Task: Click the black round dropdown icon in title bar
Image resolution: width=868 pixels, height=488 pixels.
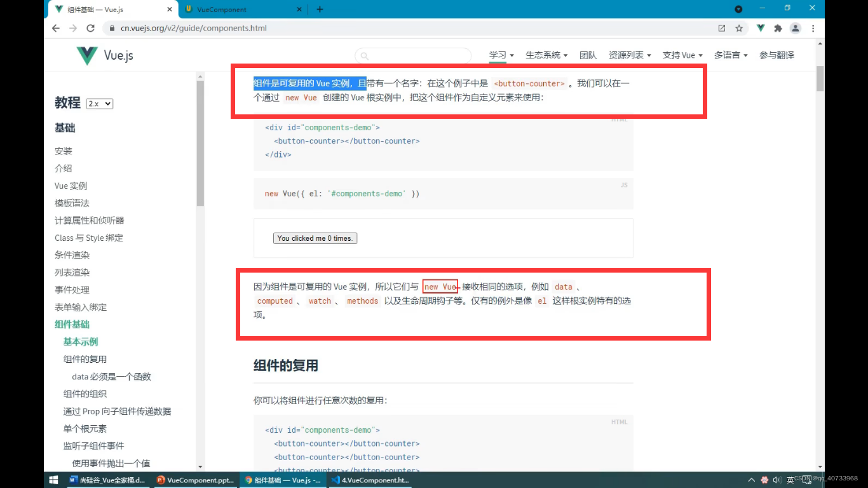Action: tap(738, 9)
